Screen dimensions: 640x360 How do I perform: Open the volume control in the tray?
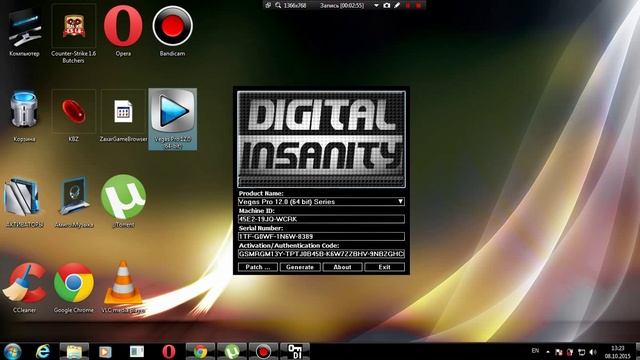pyautogui.click(x=593, y=352)
